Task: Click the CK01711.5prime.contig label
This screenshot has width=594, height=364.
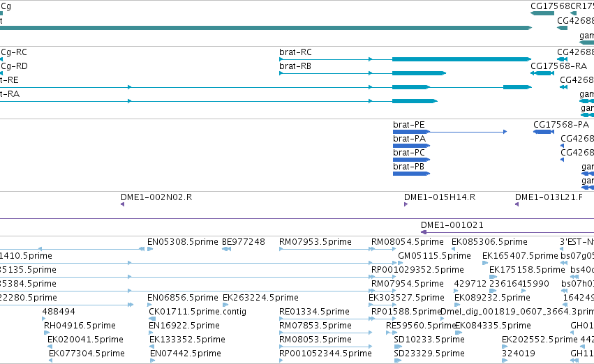Action: [x=198, y=312]
